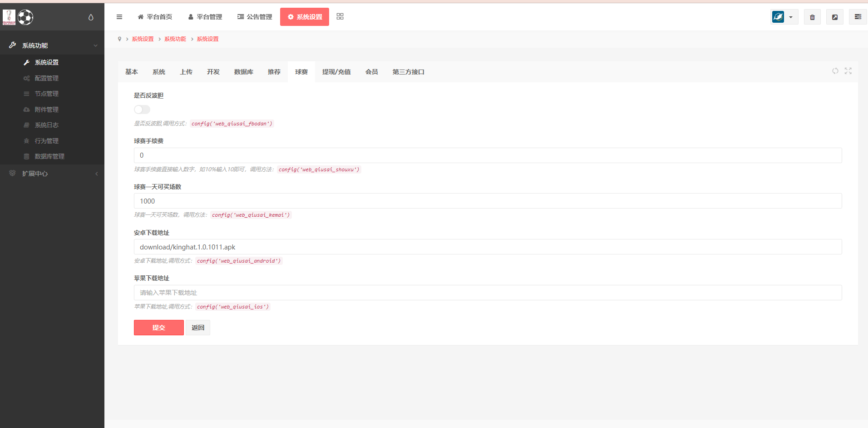Open the user avatar dropdown
The width and height of the screenshot is (868, 428).
point(784,17)
